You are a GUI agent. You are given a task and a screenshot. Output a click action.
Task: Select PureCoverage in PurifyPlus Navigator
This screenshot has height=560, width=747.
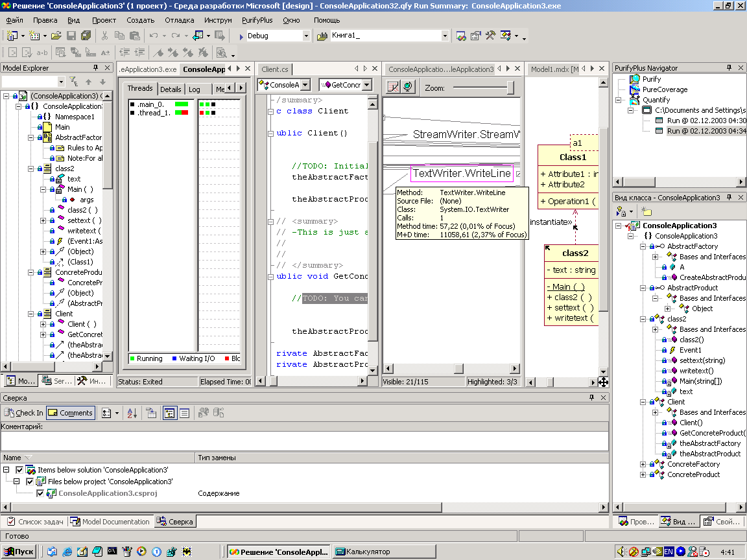point(665,89)
